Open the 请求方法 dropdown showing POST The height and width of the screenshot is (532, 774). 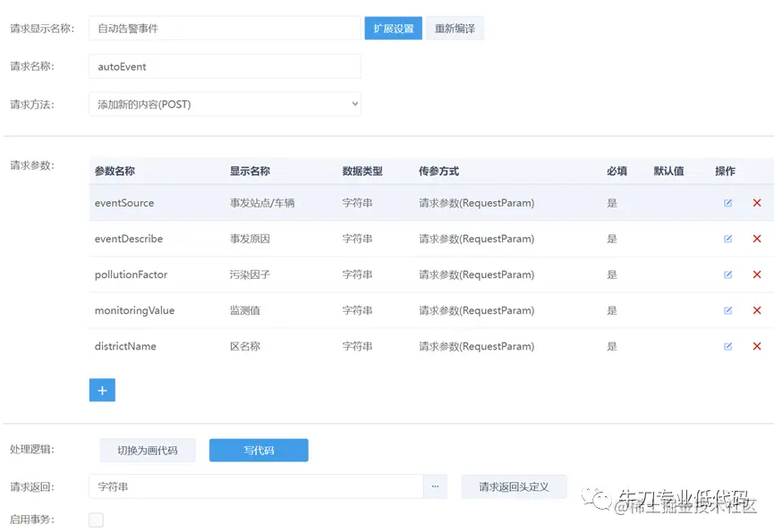pyautogui.click(x=223, y=104)
